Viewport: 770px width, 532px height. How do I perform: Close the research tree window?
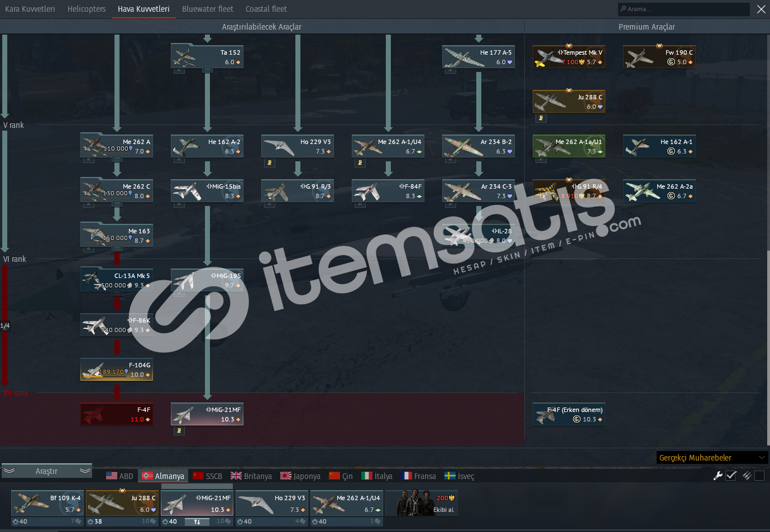tap(761, 9)
